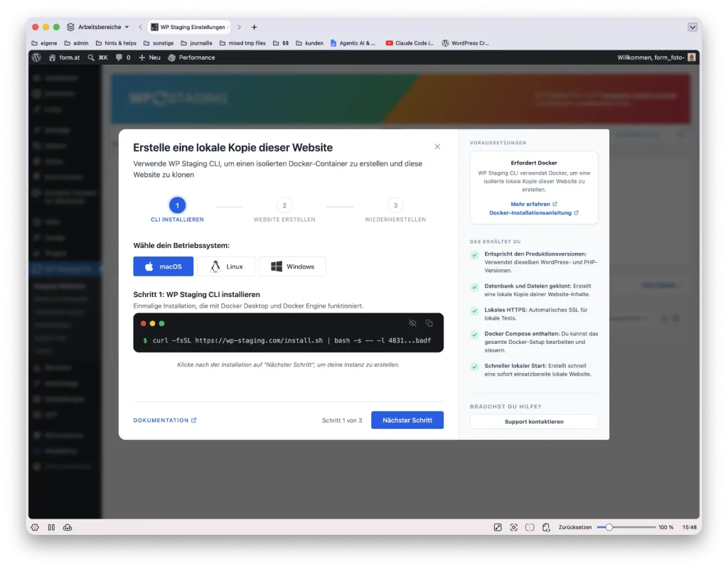Click Support kontaktieren button
Viewport: 728px width, 569px height.
pos(534,421)
